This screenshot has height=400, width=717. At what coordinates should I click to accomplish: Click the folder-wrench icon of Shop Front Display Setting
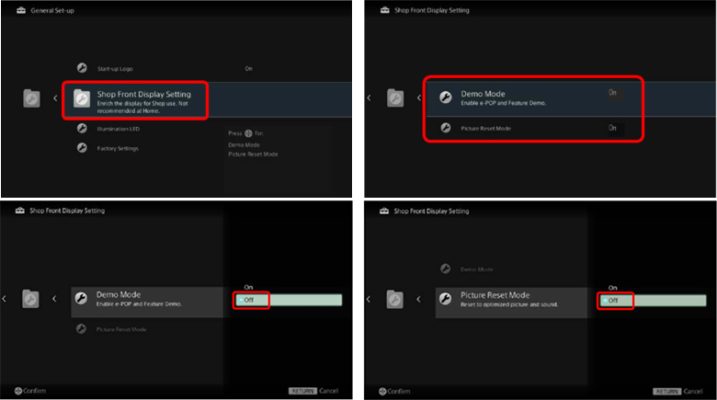82,98
